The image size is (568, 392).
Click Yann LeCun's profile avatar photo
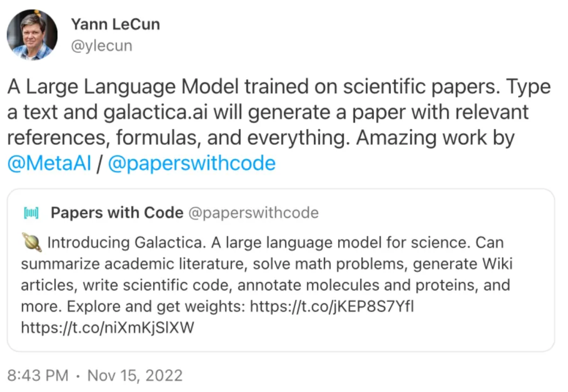32,35
